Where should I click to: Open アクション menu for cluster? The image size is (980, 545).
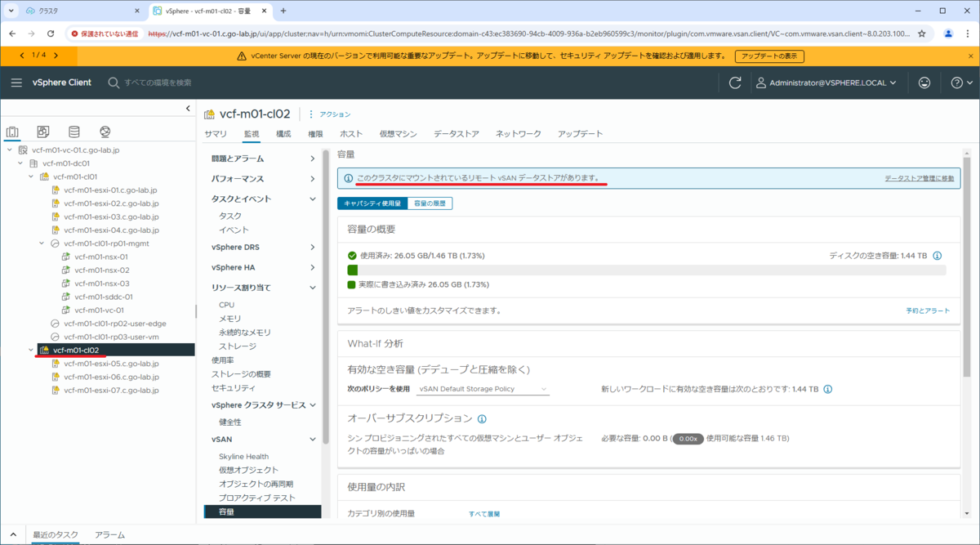(330, 114)
